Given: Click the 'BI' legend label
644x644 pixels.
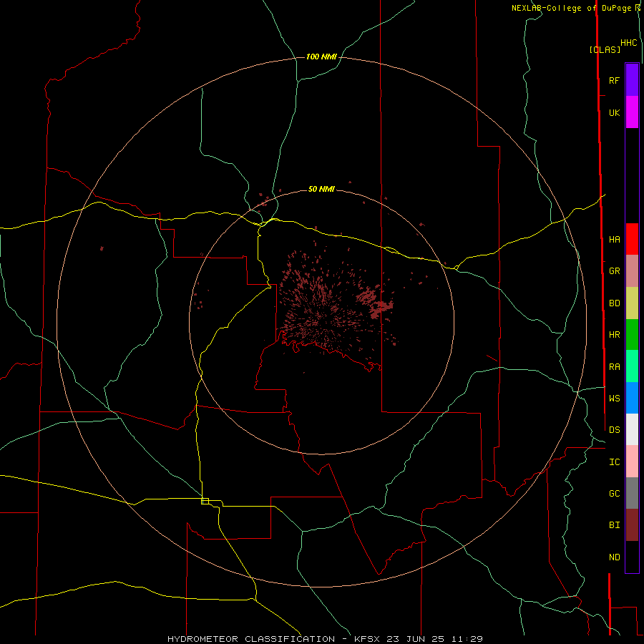Looking at the screenshot, I should tap(615, 525).
